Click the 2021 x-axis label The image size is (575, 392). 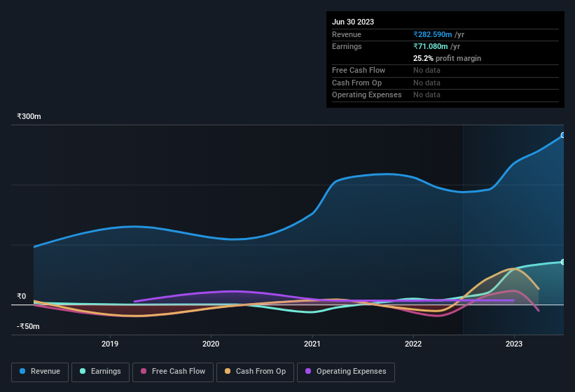click(x=312, y=344)
